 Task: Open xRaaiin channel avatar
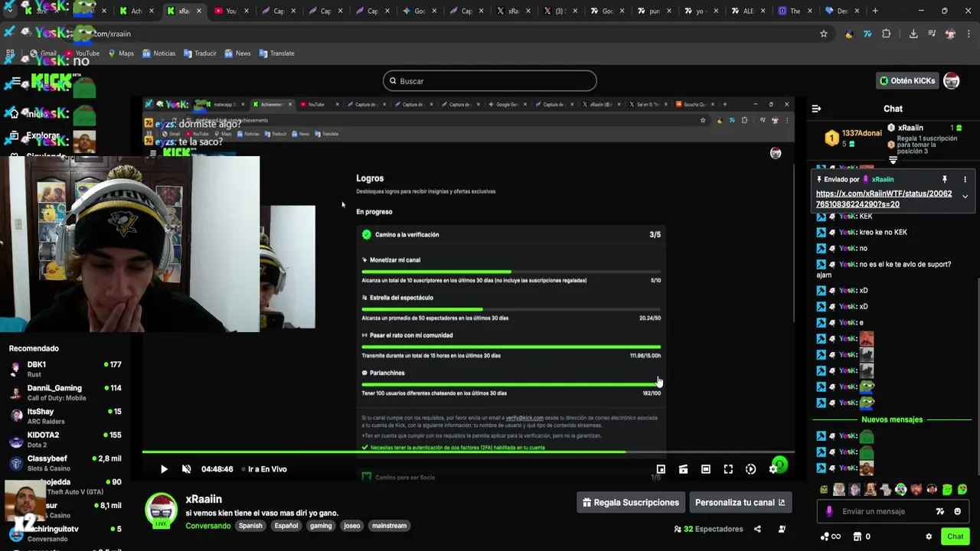coord(162,510)
